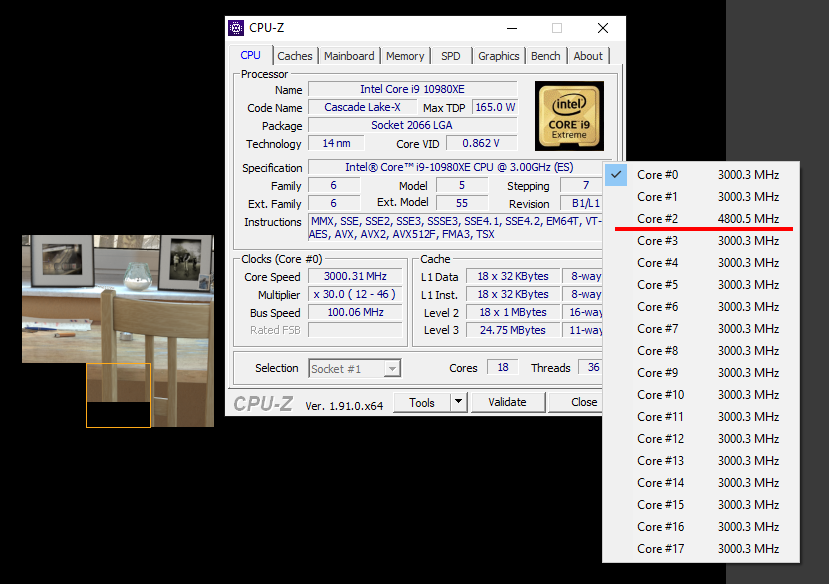Choose Core #4 in the core list
Screen dimensions: 829x584
coord(701,263)
